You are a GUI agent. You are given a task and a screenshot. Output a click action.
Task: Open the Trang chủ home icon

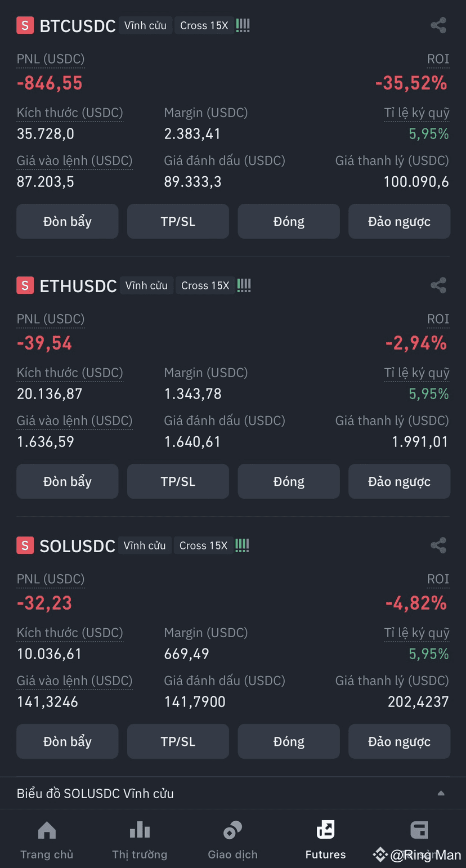[x=47, y=830]
